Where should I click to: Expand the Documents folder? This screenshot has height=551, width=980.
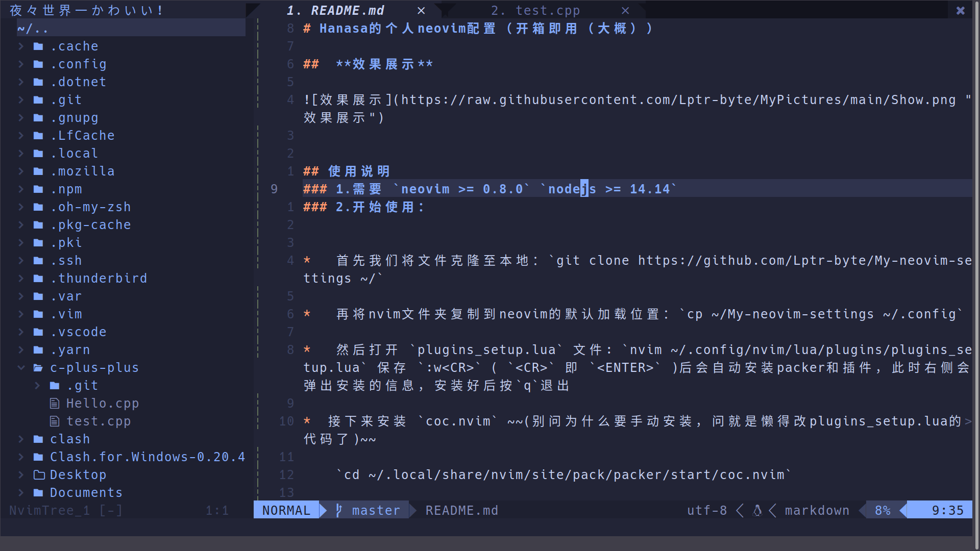tap(21, 493)
